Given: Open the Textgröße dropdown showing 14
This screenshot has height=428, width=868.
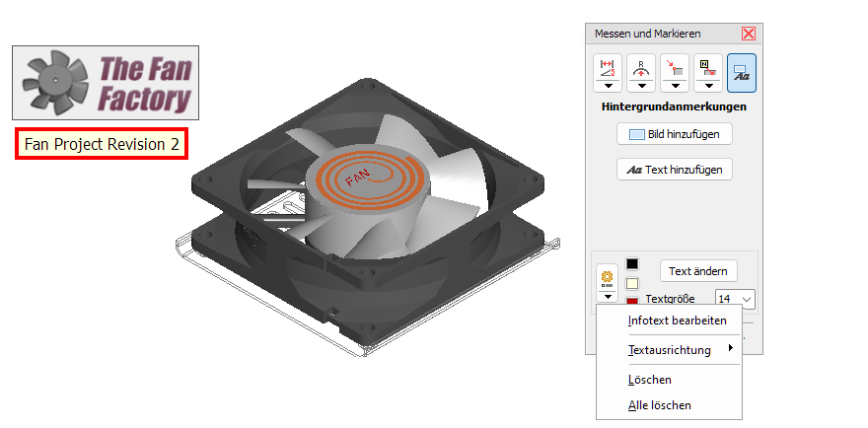Looking at the screenshot, I should pos(736,299).
